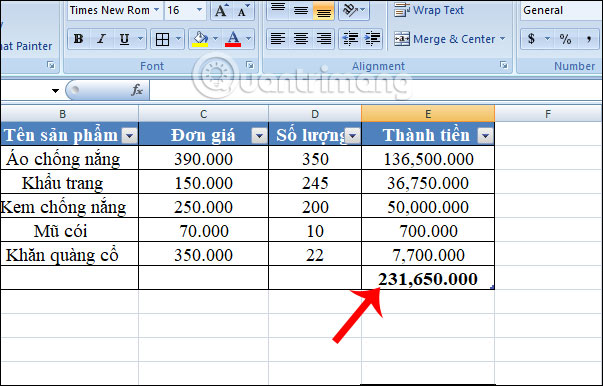Open Thành tiền filter dropdown
Screen dimensions: 603x386
click(x=485, y=135)
